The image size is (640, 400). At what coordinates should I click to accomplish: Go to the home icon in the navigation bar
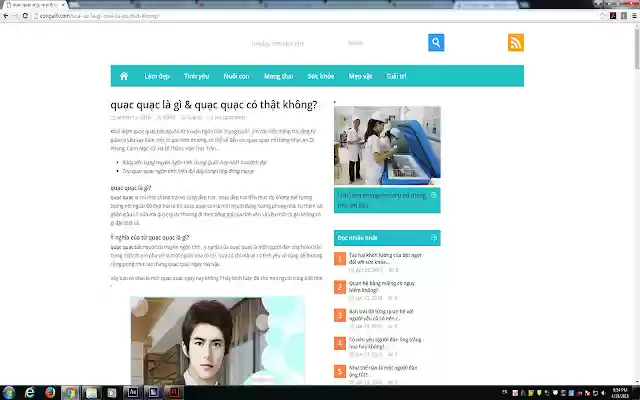[124, 76]
